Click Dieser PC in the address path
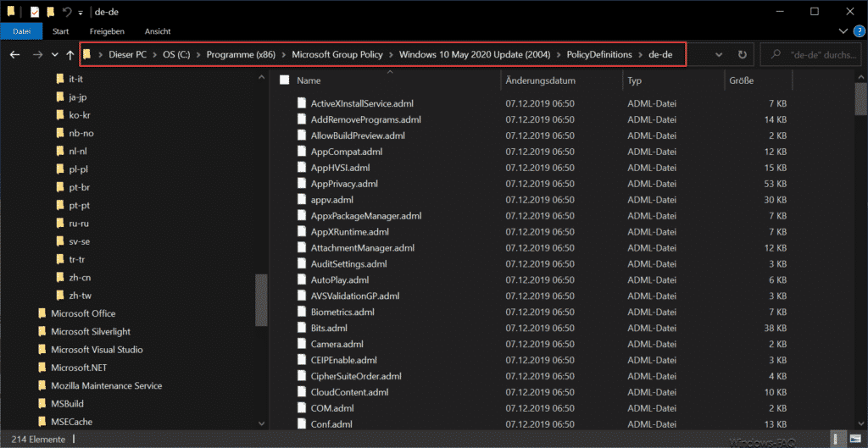Image resolution: width=868 pixels, height=448 pixels. click(128, 55)
